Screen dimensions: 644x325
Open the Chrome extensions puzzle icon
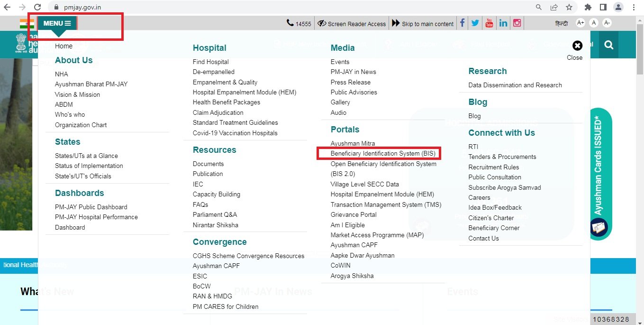pos(588,7)
